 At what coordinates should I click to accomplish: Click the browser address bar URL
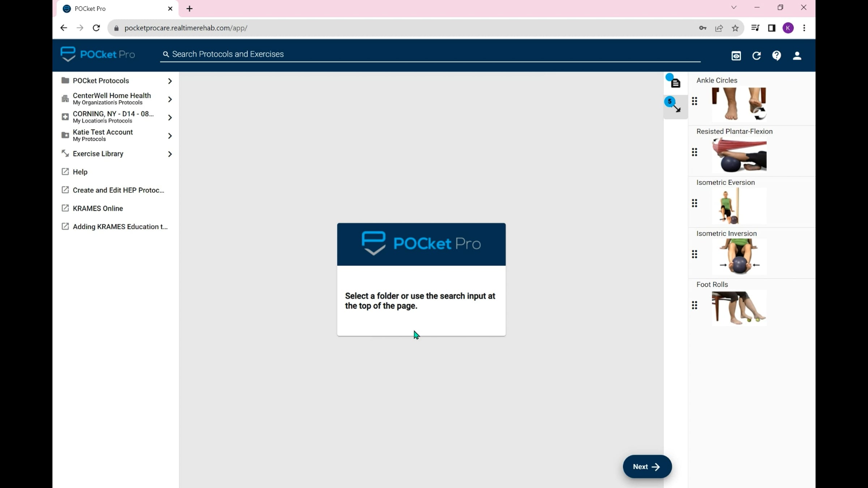point(186,28)
